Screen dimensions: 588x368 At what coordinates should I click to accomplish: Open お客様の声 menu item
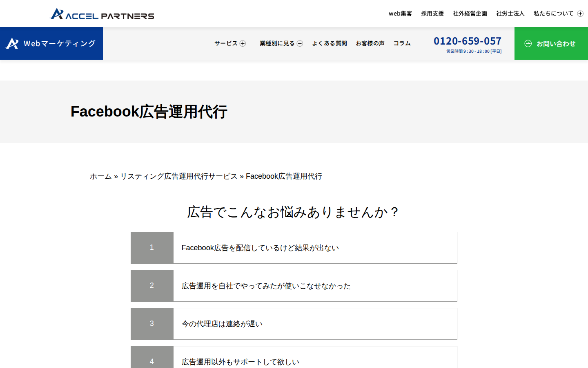pyautogui.click(x=370, y=43)
